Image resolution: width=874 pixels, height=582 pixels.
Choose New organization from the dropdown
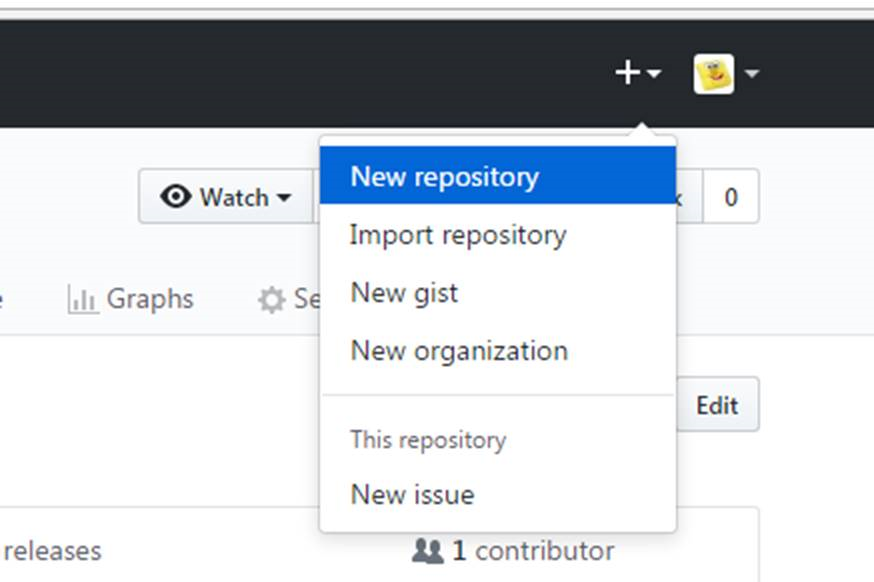click(458, 351)
